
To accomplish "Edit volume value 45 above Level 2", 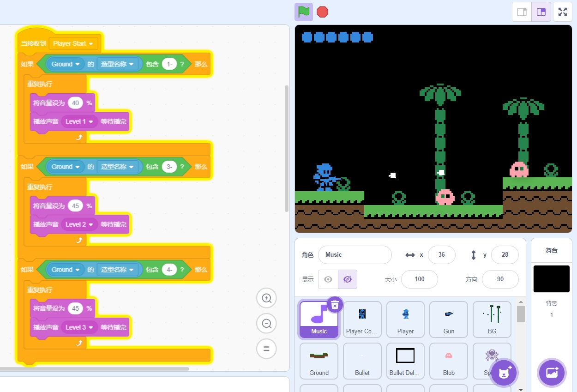I will (x=75, y=206).
